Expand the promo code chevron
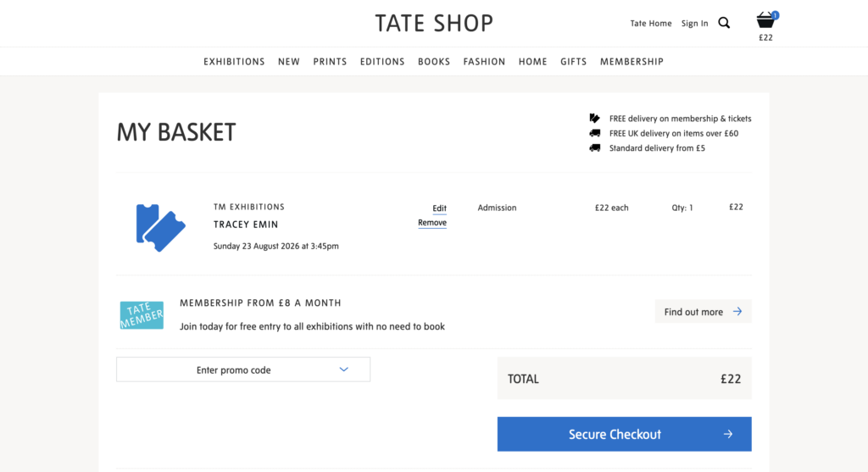The image size is (868, 472). pyautogui.click(x=344, y=369)
